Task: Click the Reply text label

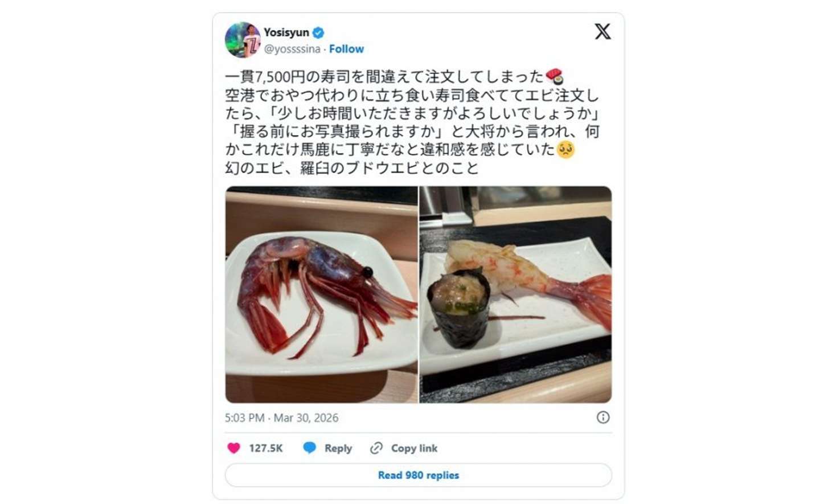Action: (338, 448)
